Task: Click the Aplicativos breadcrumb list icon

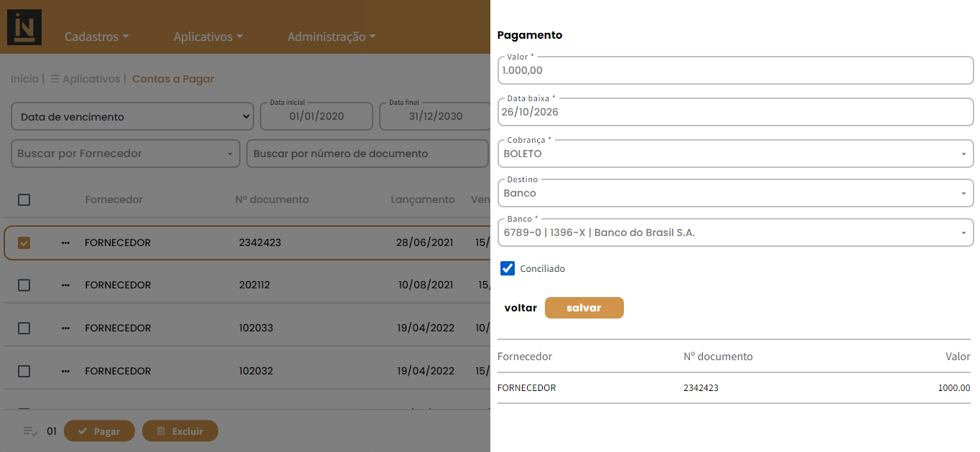Action: (55, 79)
